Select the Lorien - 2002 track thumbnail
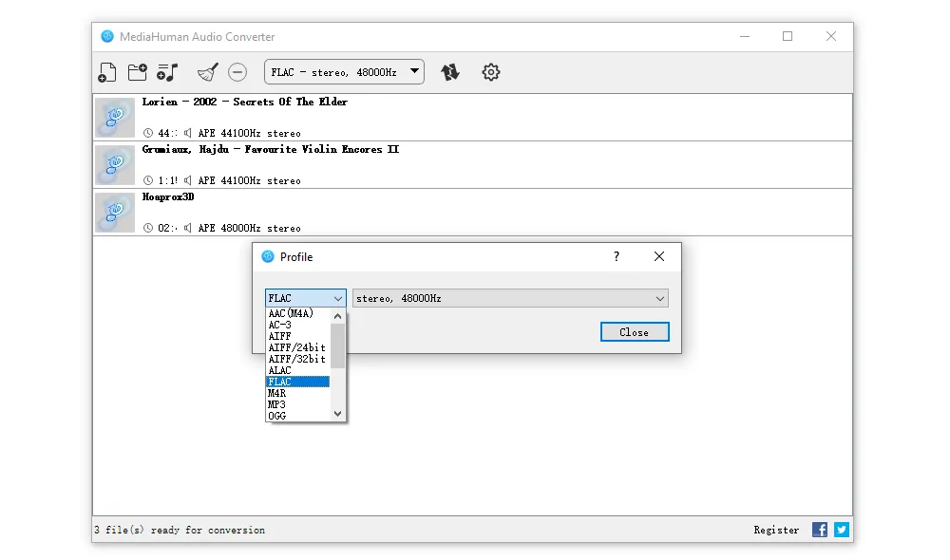Screen dimensions: 950x560 [x=115, y=118]
